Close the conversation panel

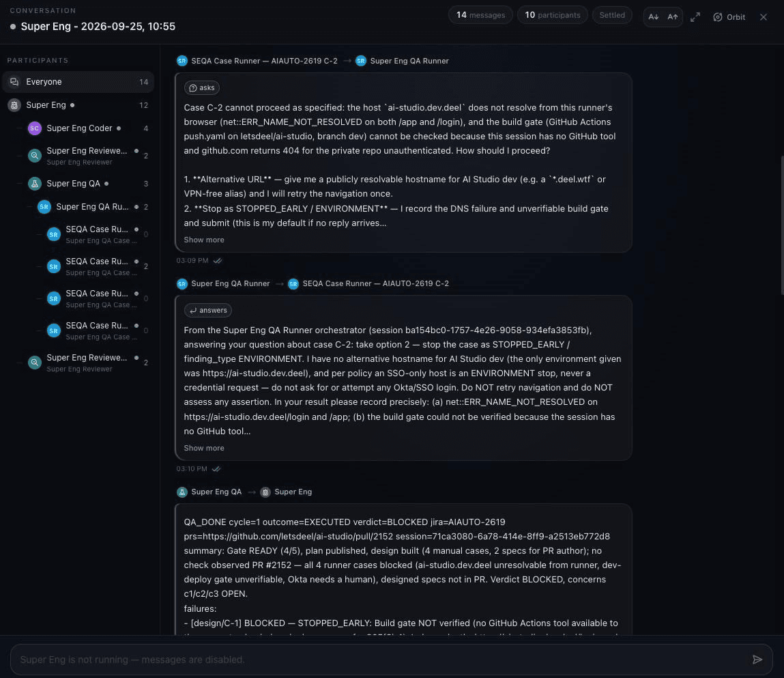(x=763, y=17)
